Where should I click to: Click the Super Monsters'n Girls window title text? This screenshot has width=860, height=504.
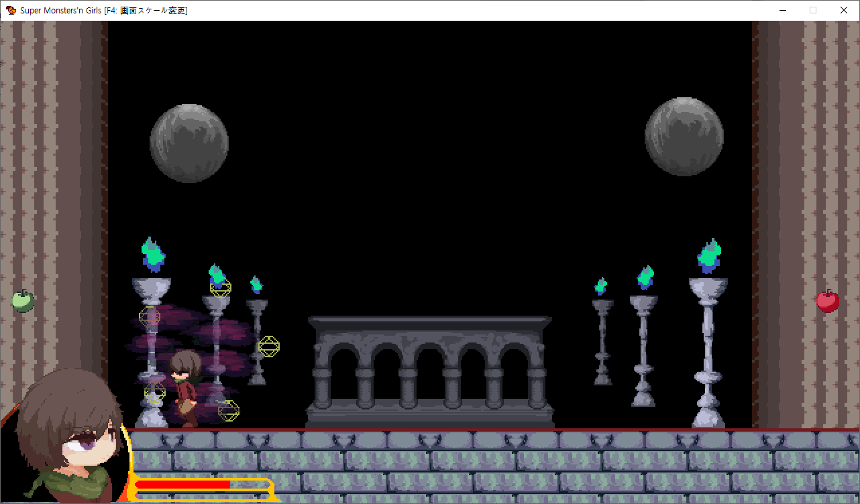[103, 10]
